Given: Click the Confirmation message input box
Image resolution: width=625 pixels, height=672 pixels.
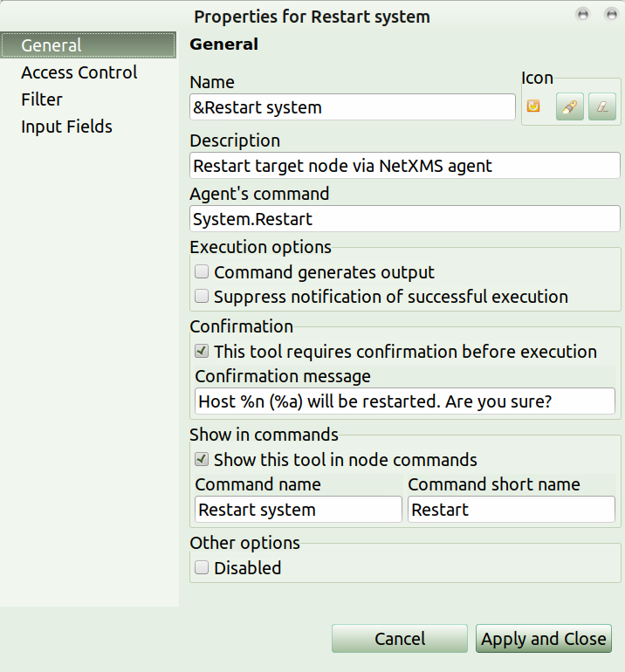Looking at the screenshot, I should click(x=405, y=401).
